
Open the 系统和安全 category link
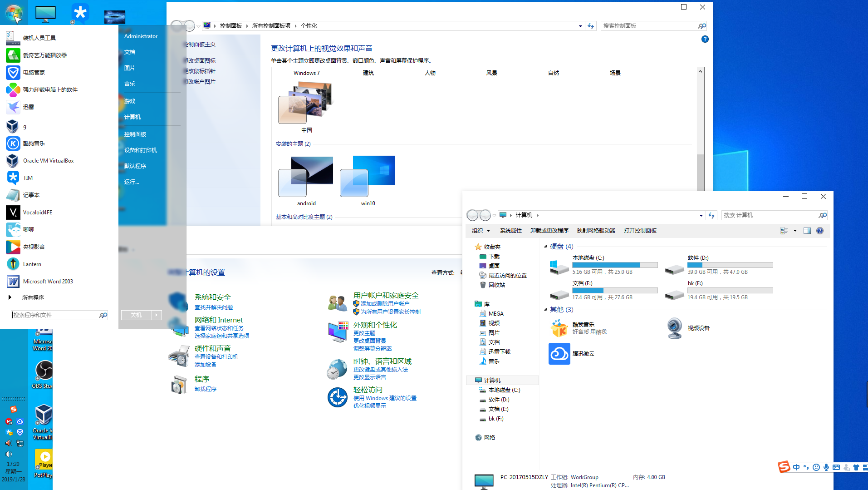tap(213, 297)
